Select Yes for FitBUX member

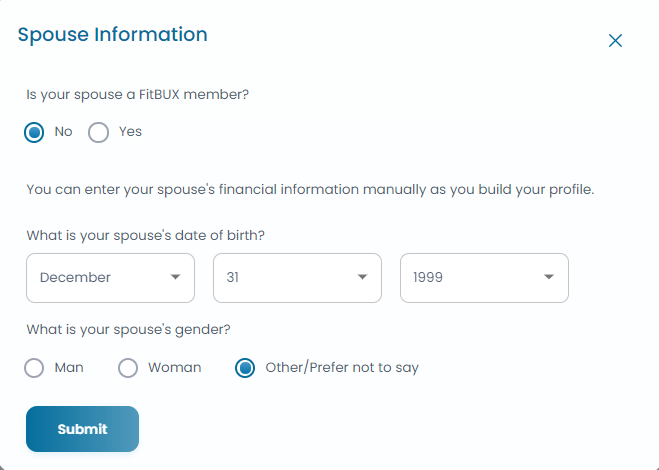click(98, 132)
